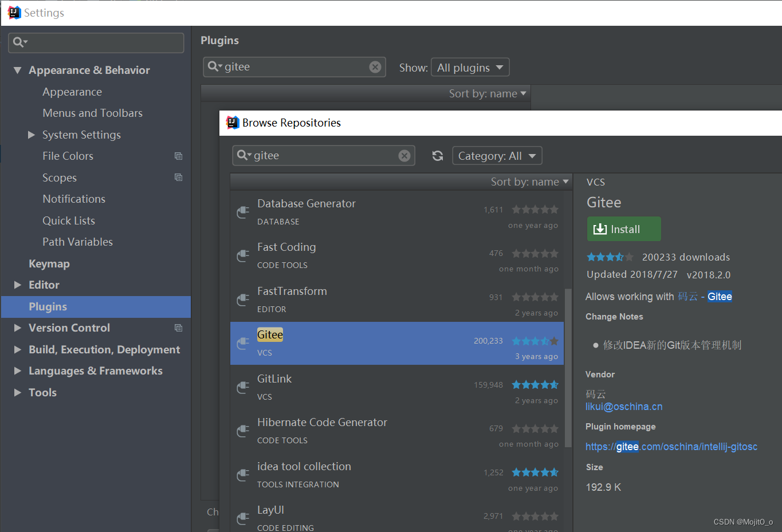This screenshot has width=782, height=532.
Task: Click plugin icon beside FastTransform
Action: [243, 300]
